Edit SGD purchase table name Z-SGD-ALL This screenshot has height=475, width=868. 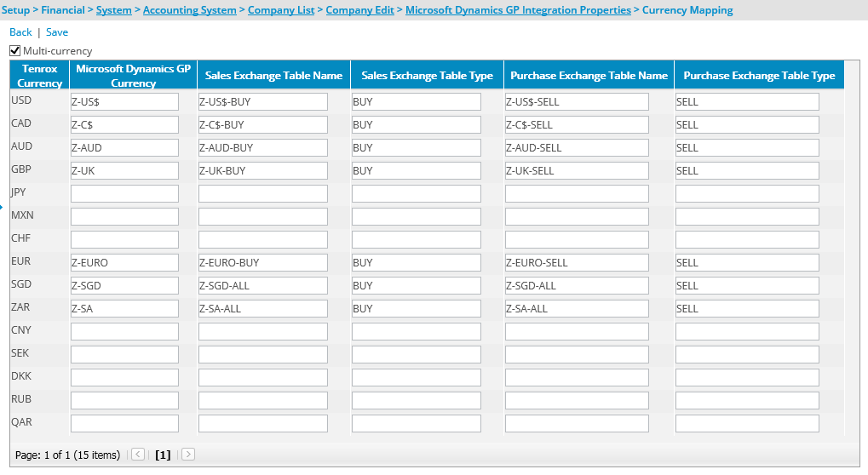tap(577, 285)
